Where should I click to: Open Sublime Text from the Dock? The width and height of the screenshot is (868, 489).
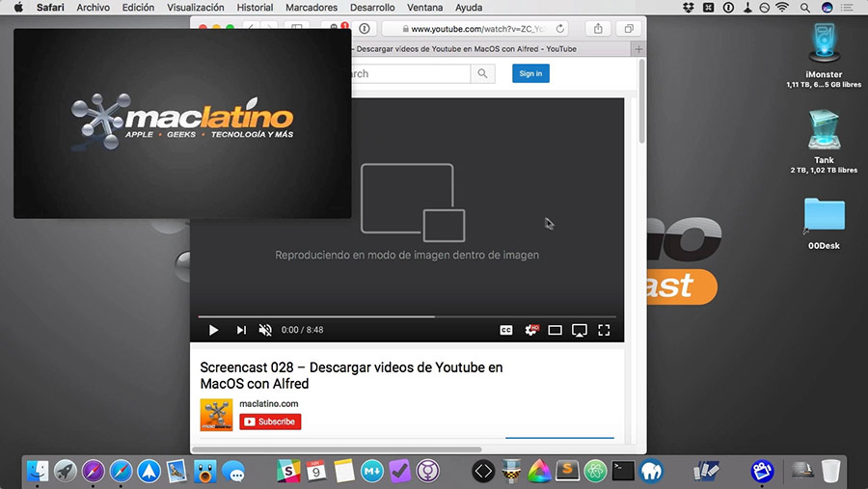coord(567,472)
